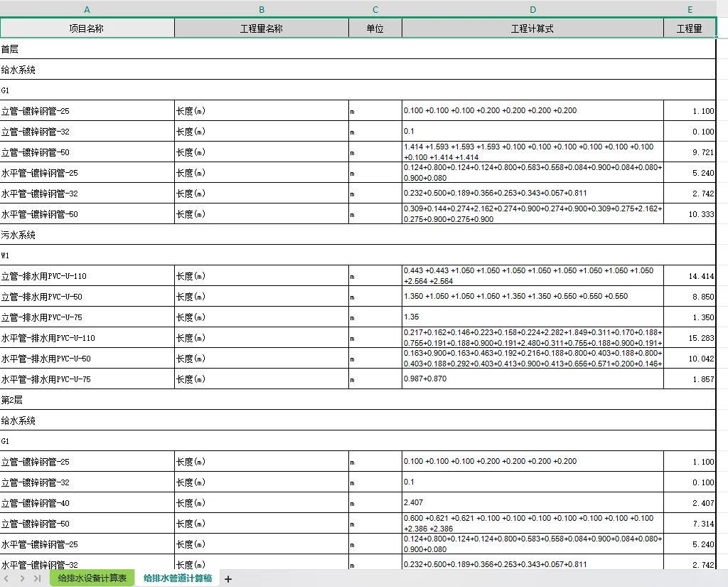Click the 单位 header cell

[x=375, y=28]
